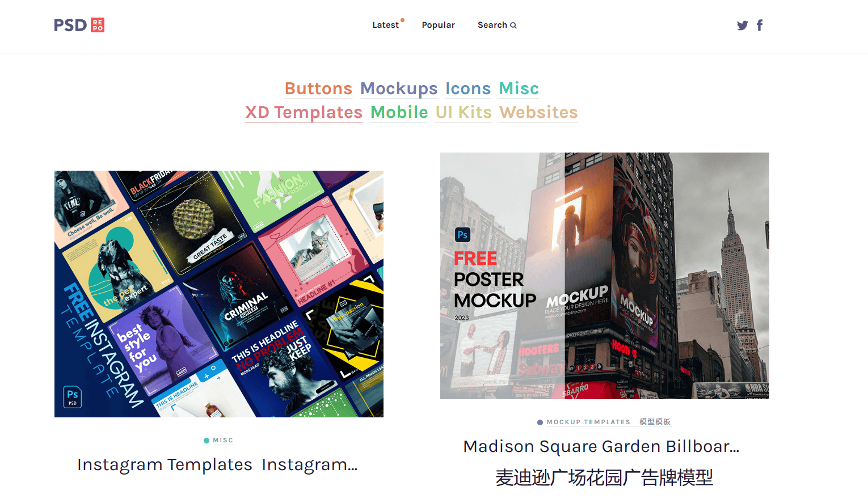View the Mobile category

tap(399, 112)
